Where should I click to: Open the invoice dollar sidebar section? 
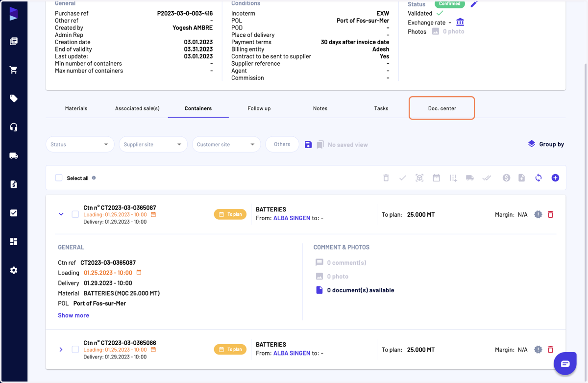(14, 184)
